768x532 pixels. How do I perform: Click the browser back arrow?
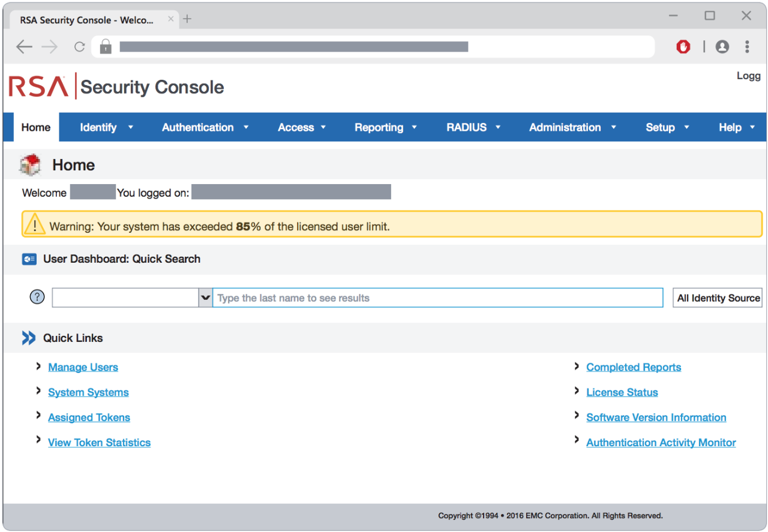tap(24, 47)
